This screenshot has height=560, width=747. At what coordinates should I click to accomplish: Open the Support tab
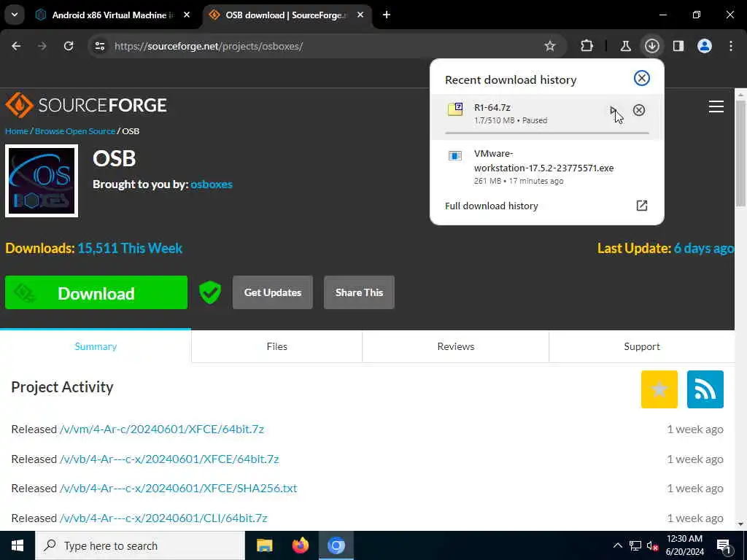(642, 346)
